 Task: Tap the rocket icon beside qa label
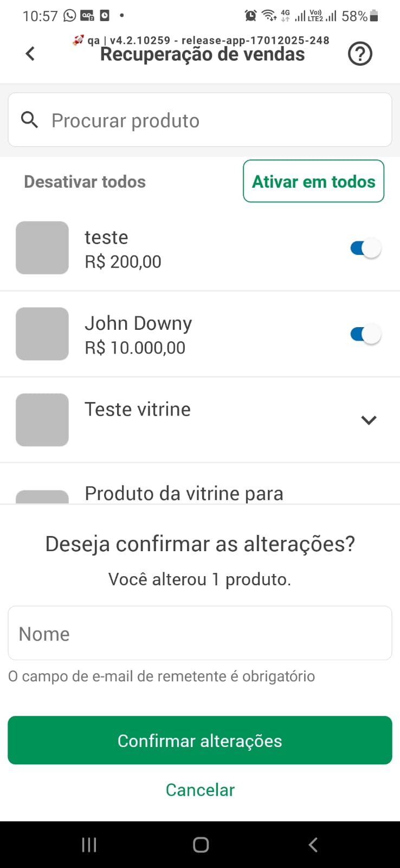click(78, 40)
